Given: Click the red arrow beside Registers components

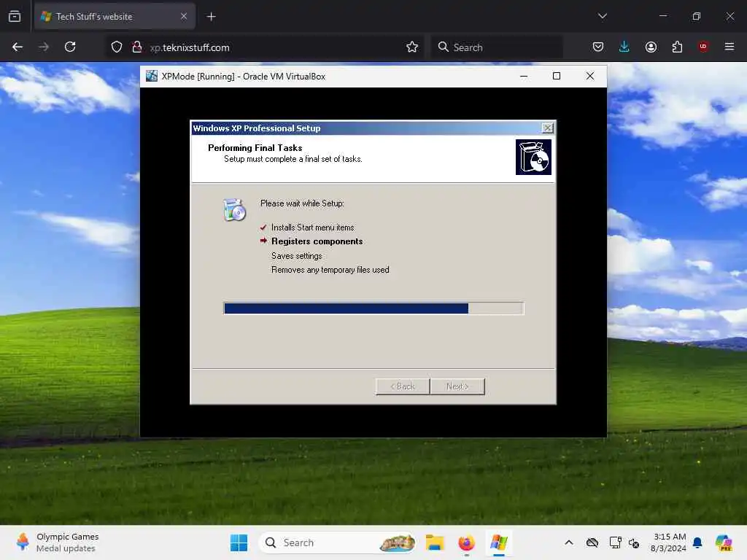Looking at the screenshot, I should click(x=263, y=241).
